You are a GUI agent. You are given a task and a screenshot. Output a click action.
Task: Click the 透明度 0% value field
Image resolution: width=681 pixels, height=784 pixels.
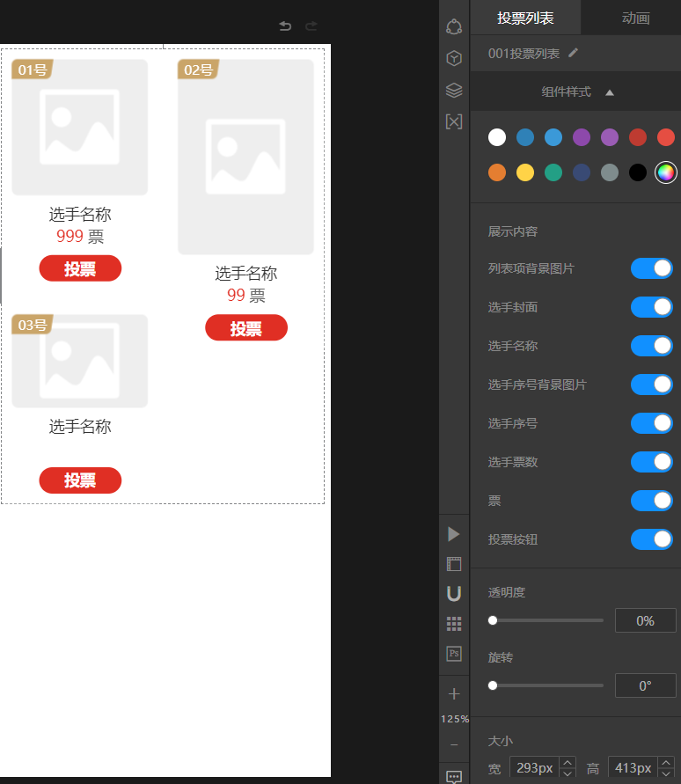[645, 620]
